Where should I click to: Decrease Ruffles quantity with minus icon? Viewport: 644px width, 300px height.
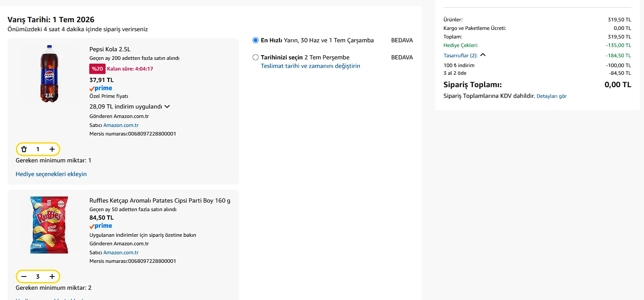24,276
